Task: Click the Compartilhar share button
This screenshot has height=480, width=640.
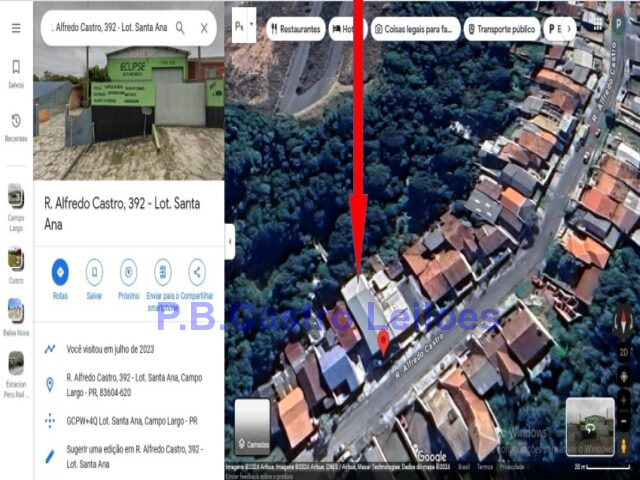Action: [x=197, y=280]
